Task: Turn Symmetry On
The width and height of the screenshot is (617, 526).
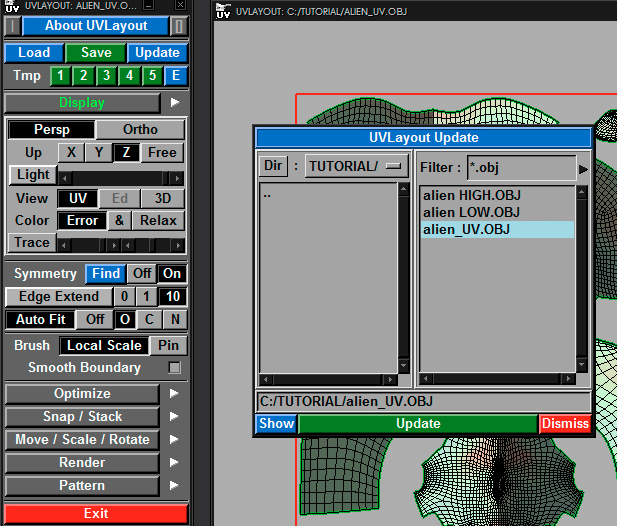Action: pyautogui.click(x=172, y=274)
